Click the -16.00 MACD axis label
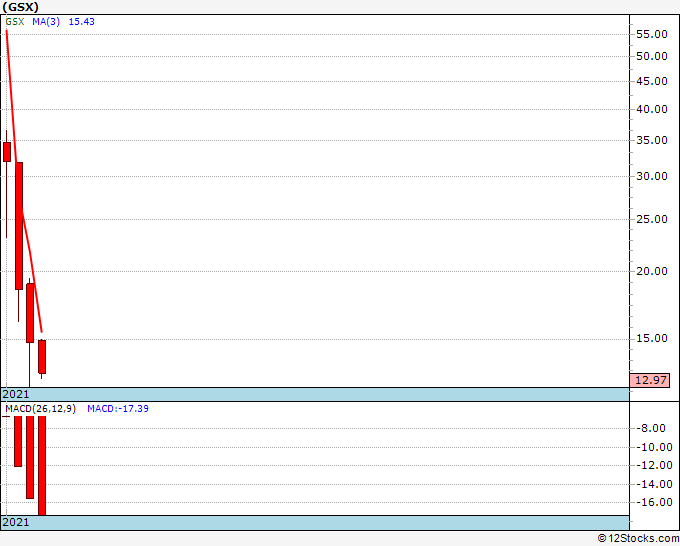This screenshot has height=546, width=680. (654, 502)
